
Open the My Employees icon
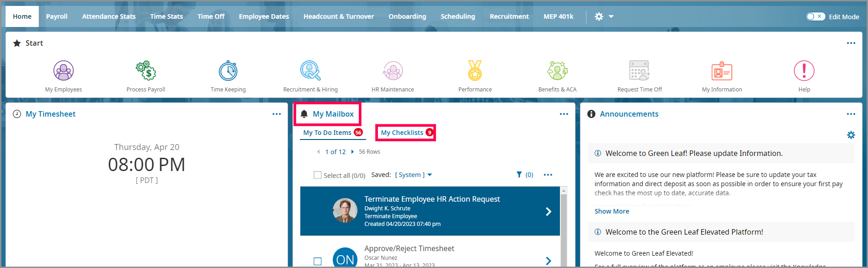[64, 70]
